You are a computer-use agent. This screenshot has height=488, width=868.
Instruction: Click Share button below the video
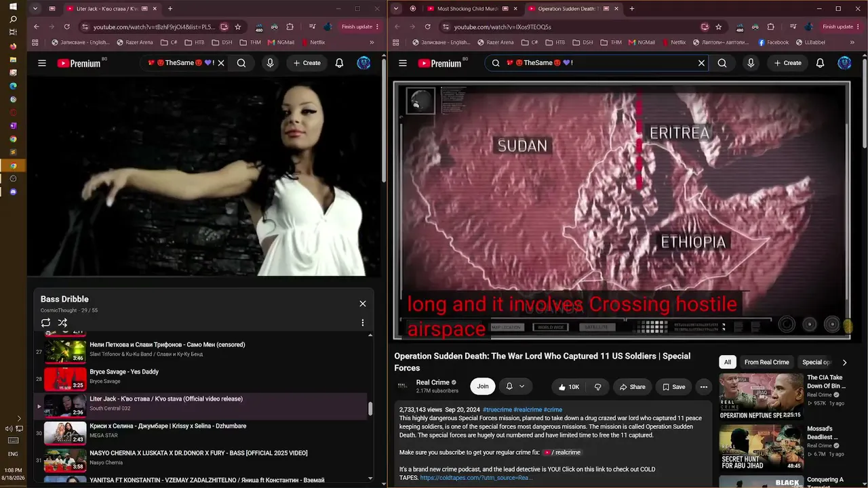point(632,387)
